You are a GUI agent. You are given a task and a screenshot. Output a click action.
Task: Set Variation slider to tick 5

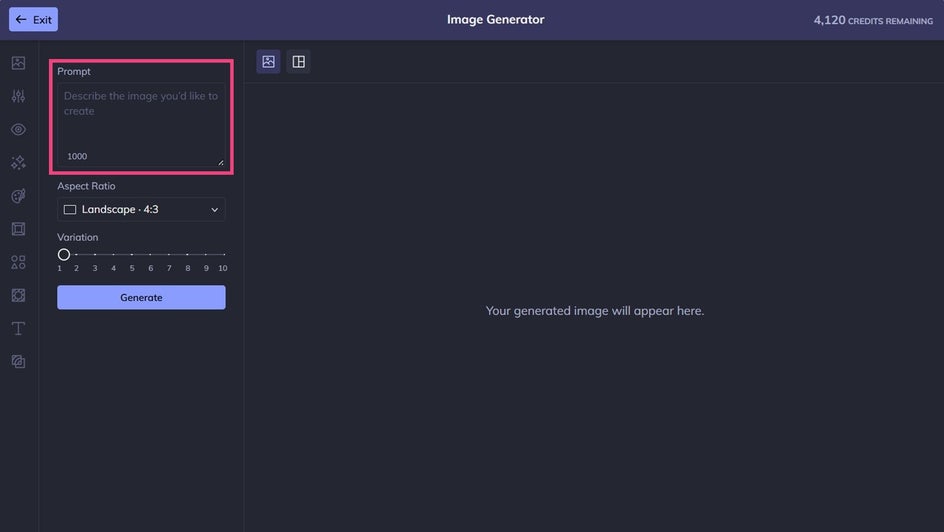pos(132,255)
